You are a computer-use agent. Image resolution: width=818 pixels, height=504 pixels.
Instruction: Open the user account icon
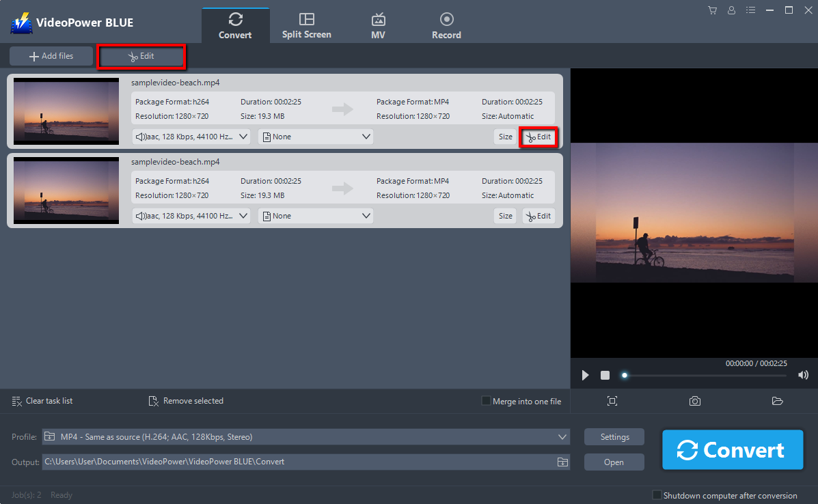[731, 10]
